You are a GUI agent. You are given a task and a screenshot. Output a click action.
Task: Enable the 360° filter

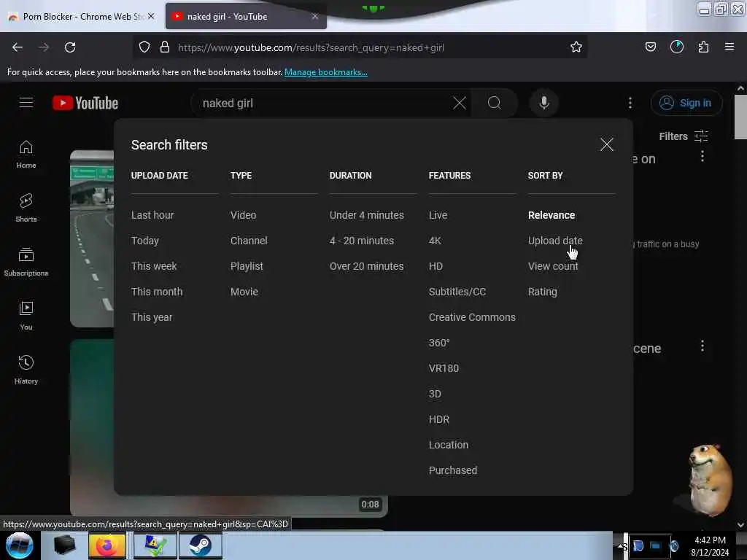438,343
